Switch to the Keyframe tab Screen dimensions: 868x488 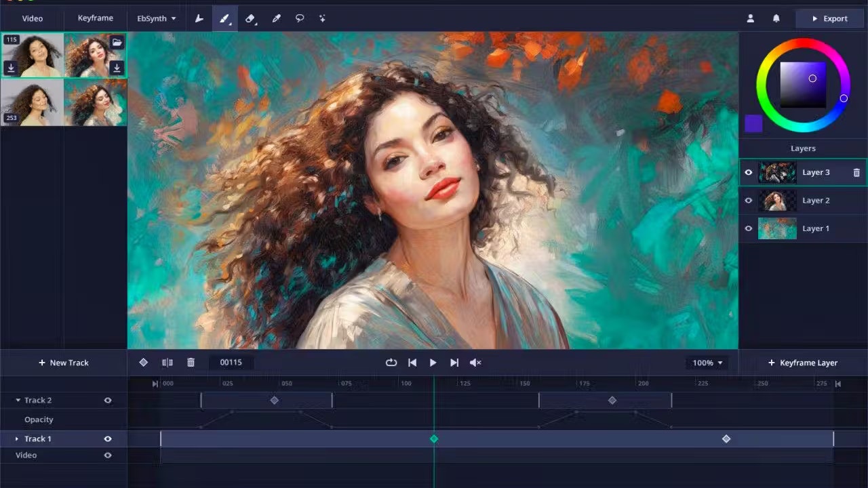[x=95, y=18]
